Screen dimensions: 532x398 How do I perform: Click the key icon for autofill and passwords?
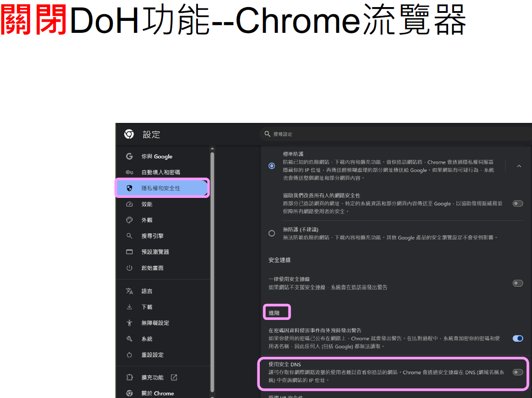130,172
